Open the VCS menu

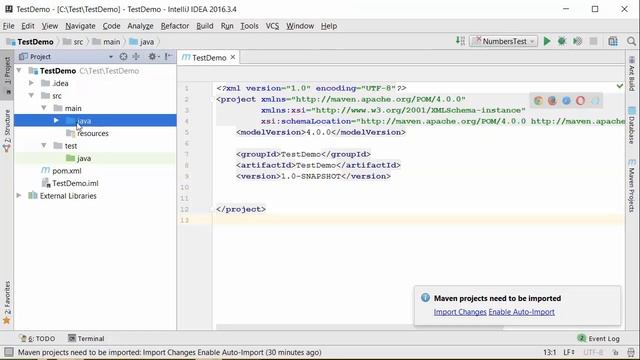click(x=272, y=26)
